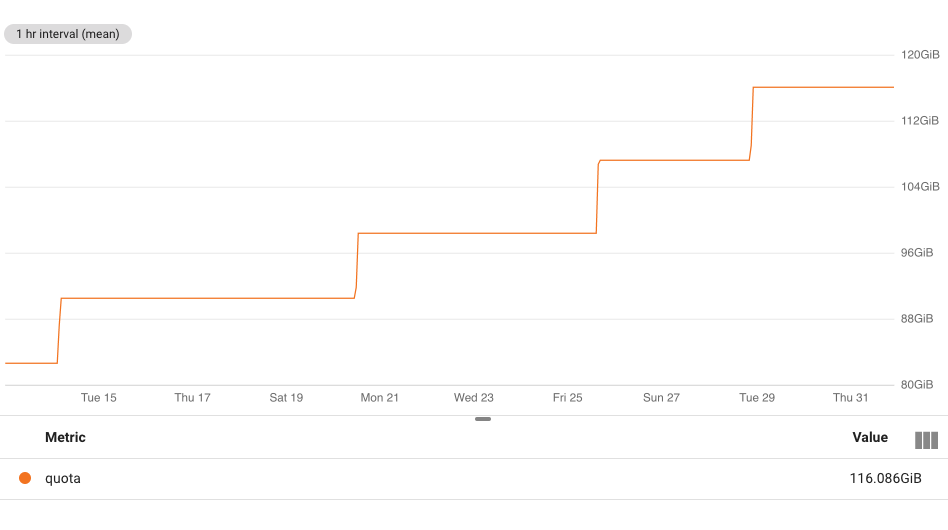
Task: Click the Tue 29 date label
Action: coord(756,398)
